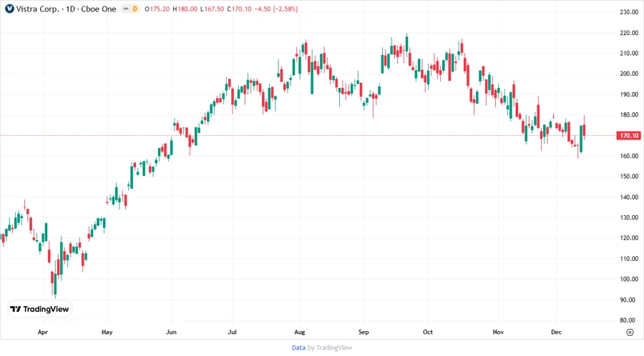Click the close value C170.10
644x356 pixels.
(x=239, y=9)
